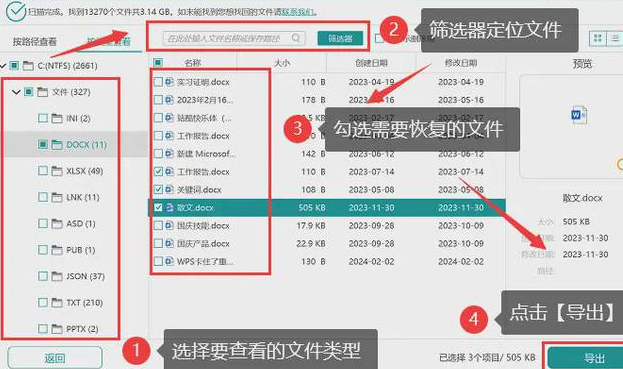Select the INI (2) tree item
This screenshot has width=623, height=369.
pyautogui.click(x=78, y=118)
